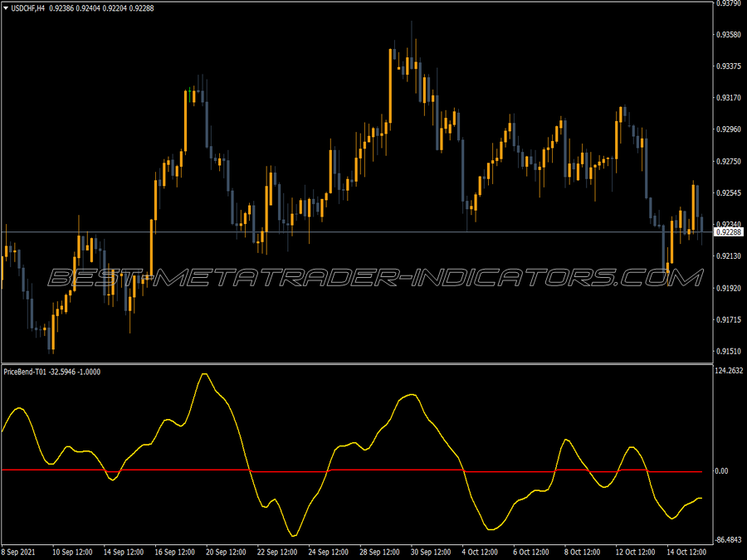Click the 30 Sep 12:00 time label
This screenshot has height=560, width=747.
(x=431, y=553)
